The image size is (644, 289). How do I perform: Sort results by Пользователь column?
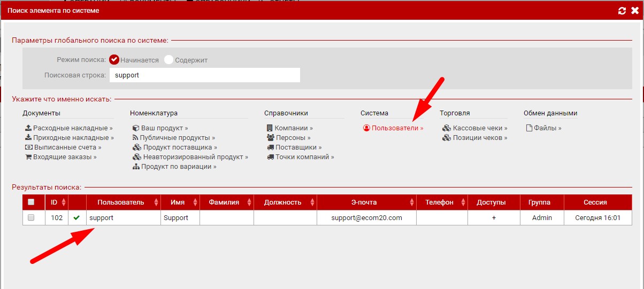point(156,202)
